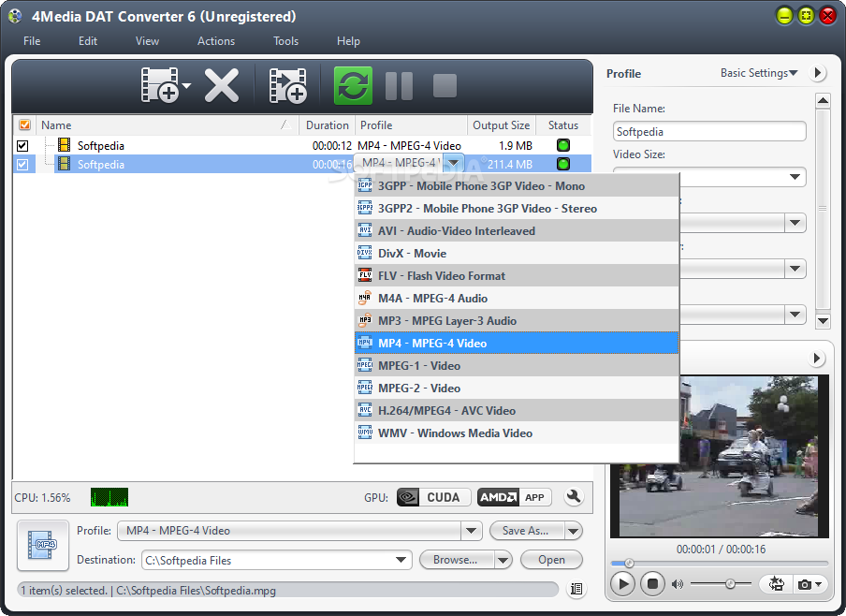Select H.264/MPEG4 AVC Video
846x616 pixels.
pos(517,410)
